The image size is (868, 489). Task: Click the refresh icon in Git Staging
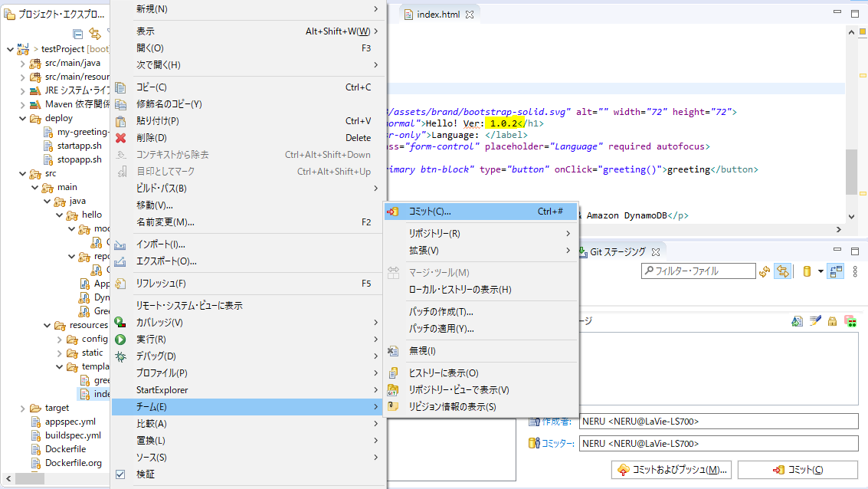[x=764, y=271]
